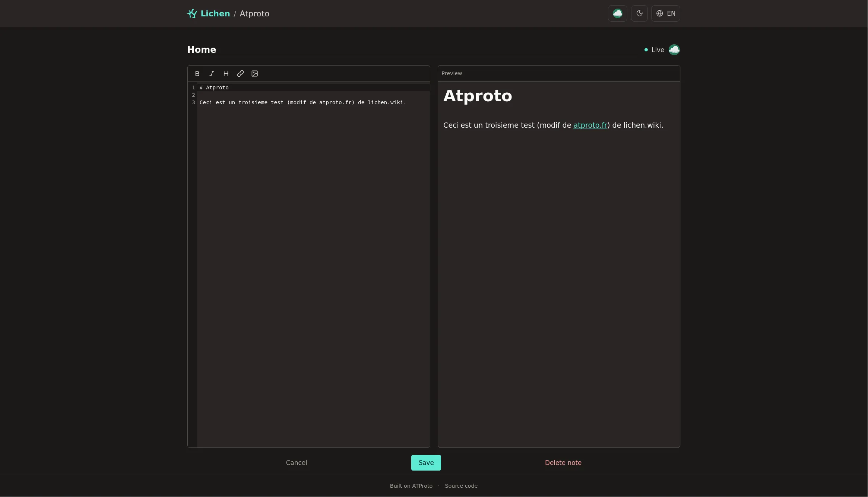Viewport: 868px width, 497px height.
Task: Click the Live status indicator
Action: pyautogui.click(x=654, y=50)
